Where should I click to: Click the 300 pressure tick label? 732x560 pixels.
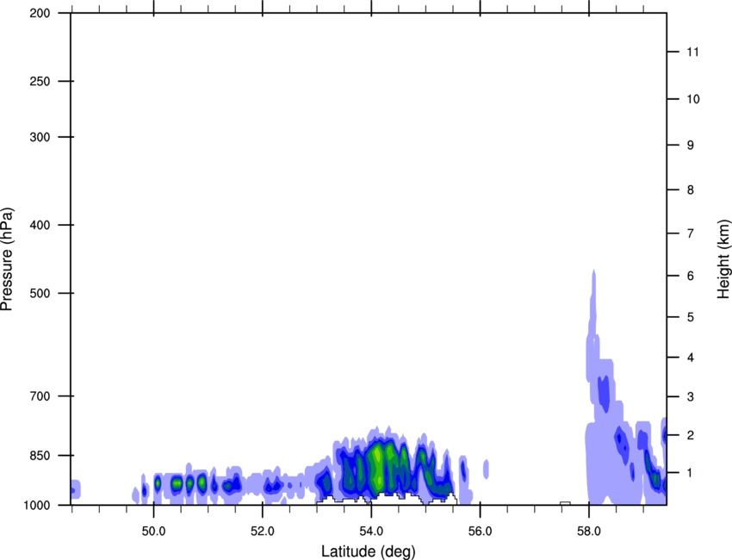40,137
